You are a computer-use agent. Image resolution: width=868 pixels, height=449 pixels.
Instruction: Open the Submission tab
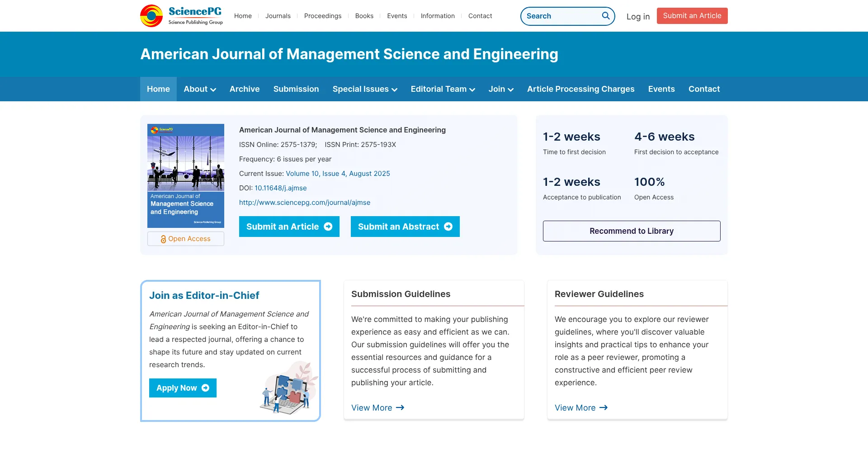point(296,89)
